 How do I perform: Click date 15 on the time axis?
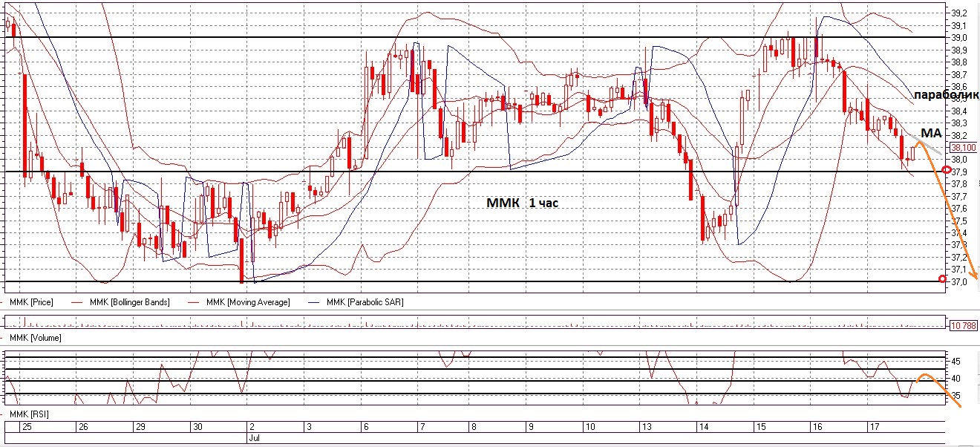(759, 427)
